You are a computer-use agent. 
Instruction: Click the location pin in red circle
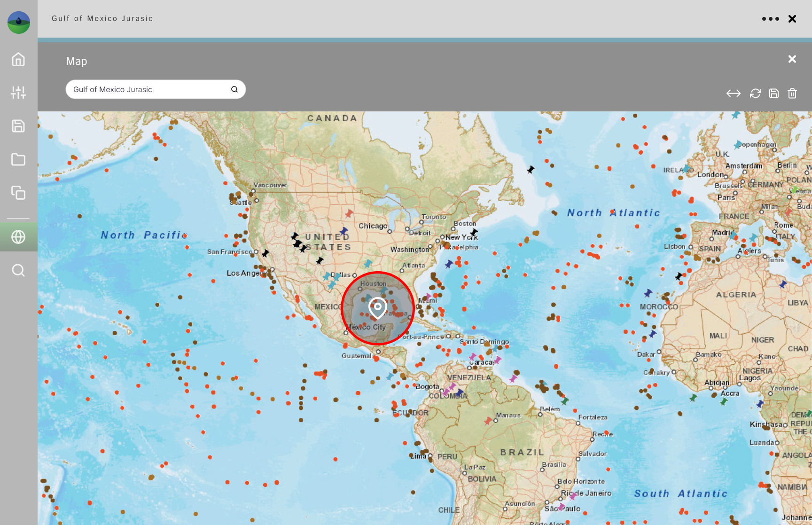377,307
